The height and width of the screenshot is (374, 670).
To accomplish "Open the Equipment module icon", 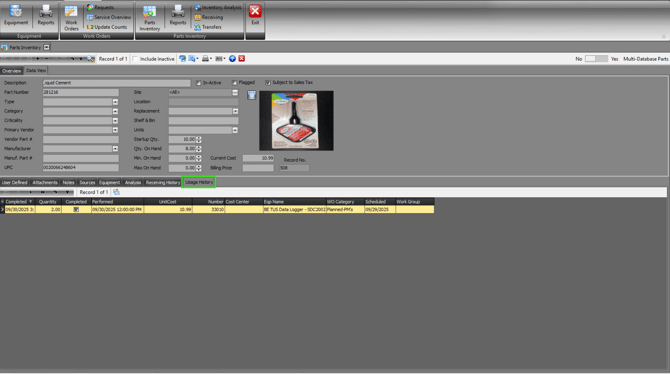I will [x=16, y=15].
